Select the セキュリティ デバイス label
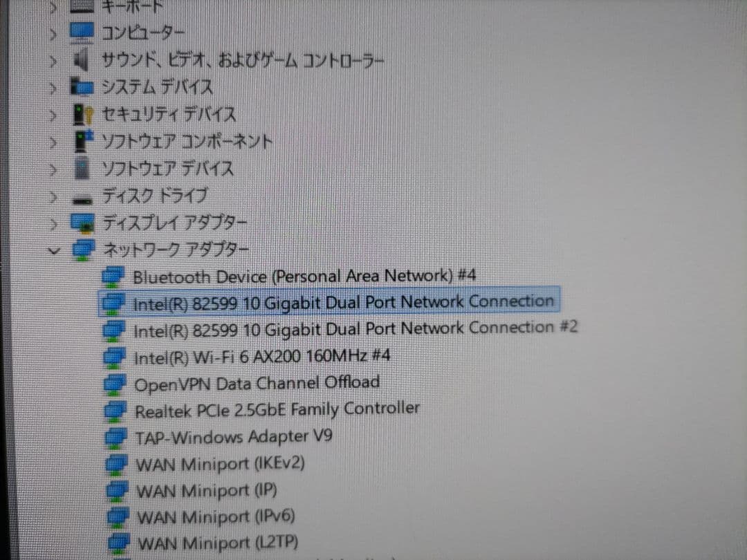The width and height of the screenshot is (747, 560). coord(169,115)
